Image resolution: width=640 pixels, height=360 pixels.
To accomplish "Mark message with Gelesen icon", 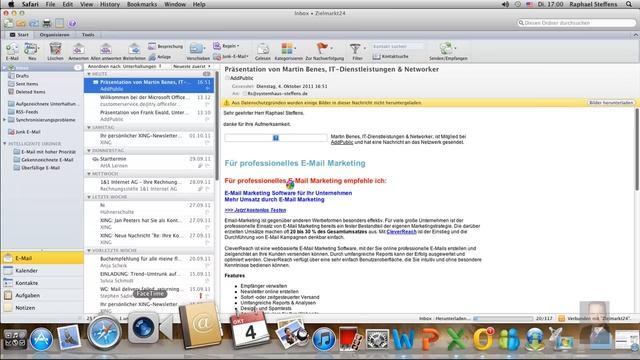I will 262,49.
